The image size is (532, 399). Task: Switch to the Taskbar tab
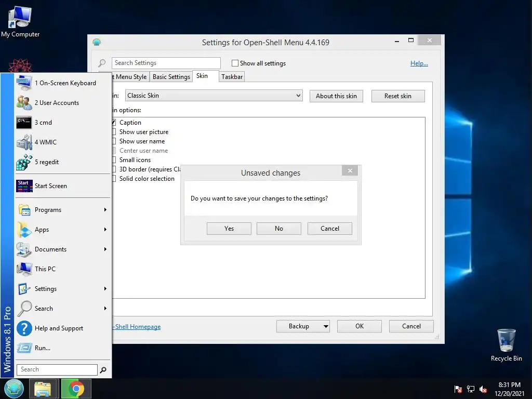[x=232, y=77]
